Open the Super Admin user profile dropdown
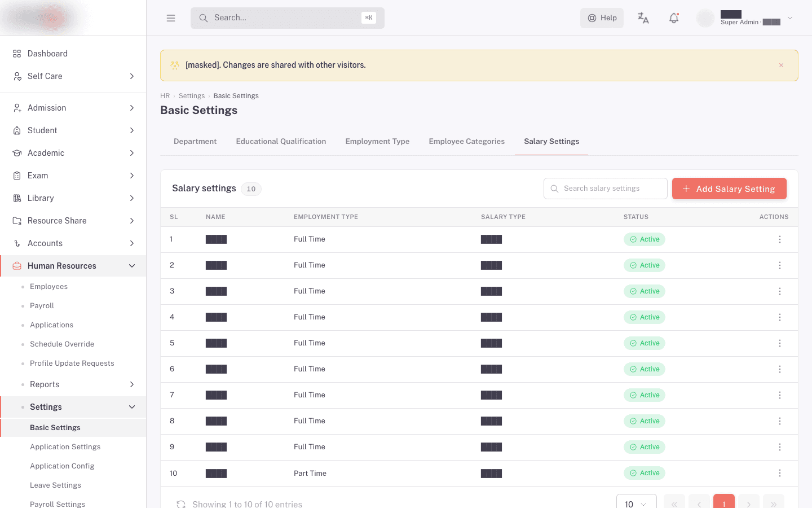 click(x=745, y=18)
